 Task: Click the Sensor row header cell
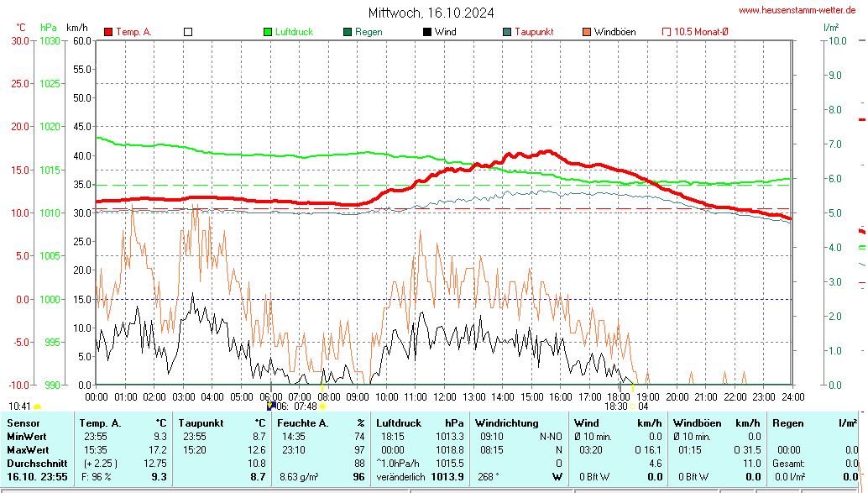pyautogui.click(x=24, y=423)
